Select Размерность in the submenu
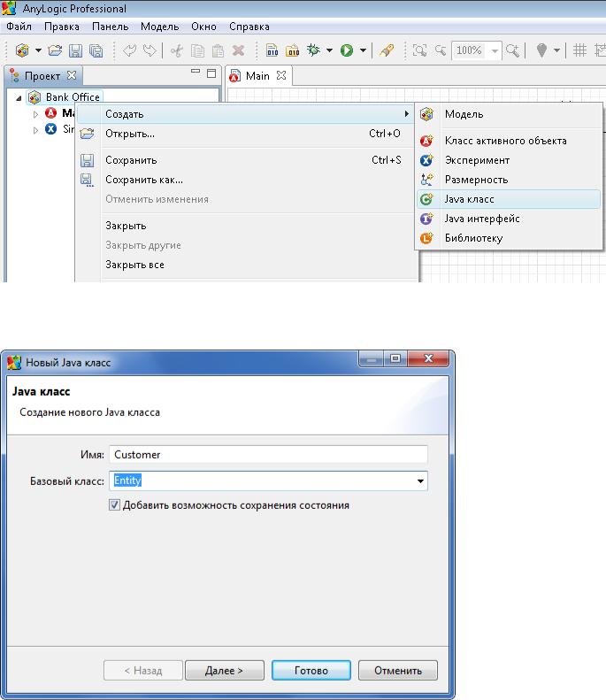606x700 pixels. point(509,180)
